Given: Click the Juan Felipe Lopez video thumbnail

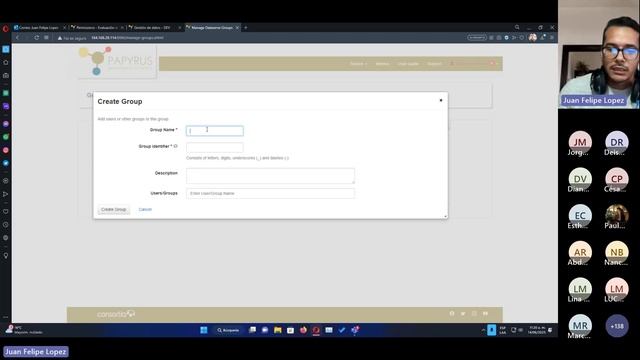Looking at the screenshot, I should click(x=599, y=54).
